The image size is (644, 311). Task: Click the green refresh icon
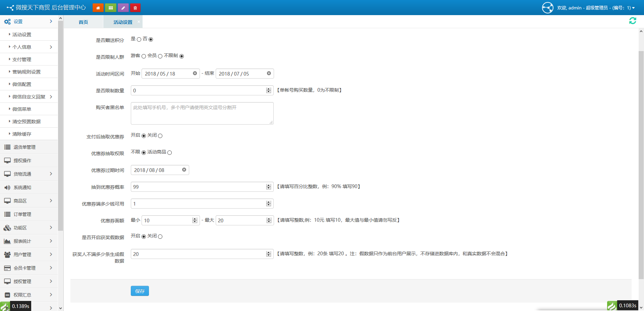coord(633,21)
